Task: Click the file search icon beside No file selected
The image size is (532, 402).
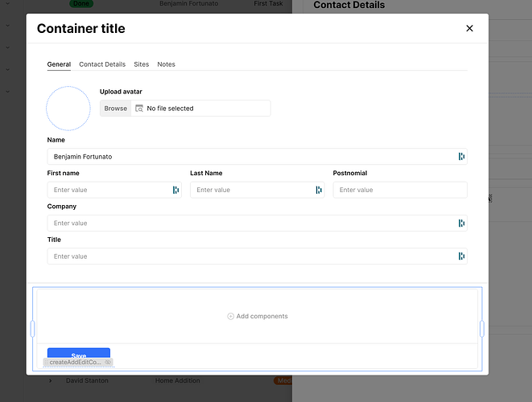Action: pos(138,108)
